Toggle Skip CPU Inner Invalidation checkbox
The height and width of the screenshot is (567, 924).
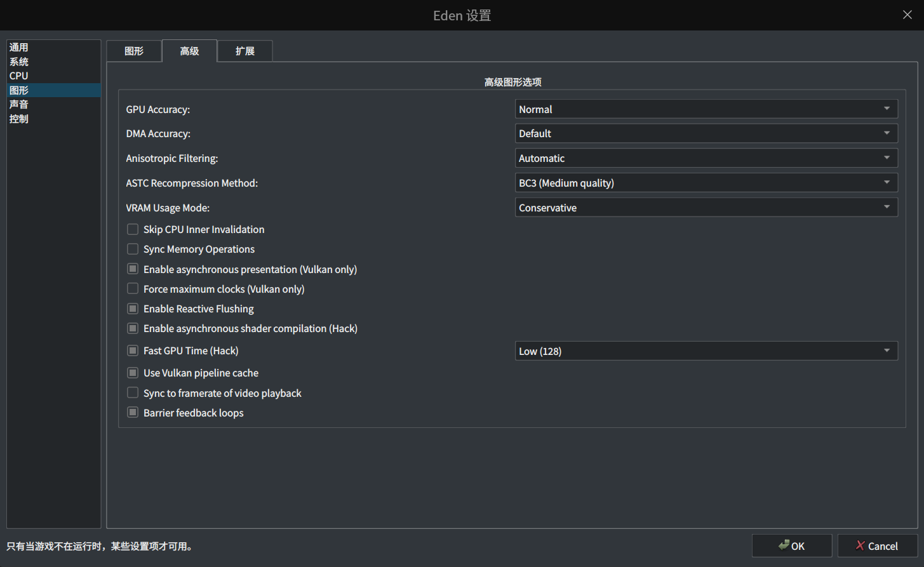point(133,229)
